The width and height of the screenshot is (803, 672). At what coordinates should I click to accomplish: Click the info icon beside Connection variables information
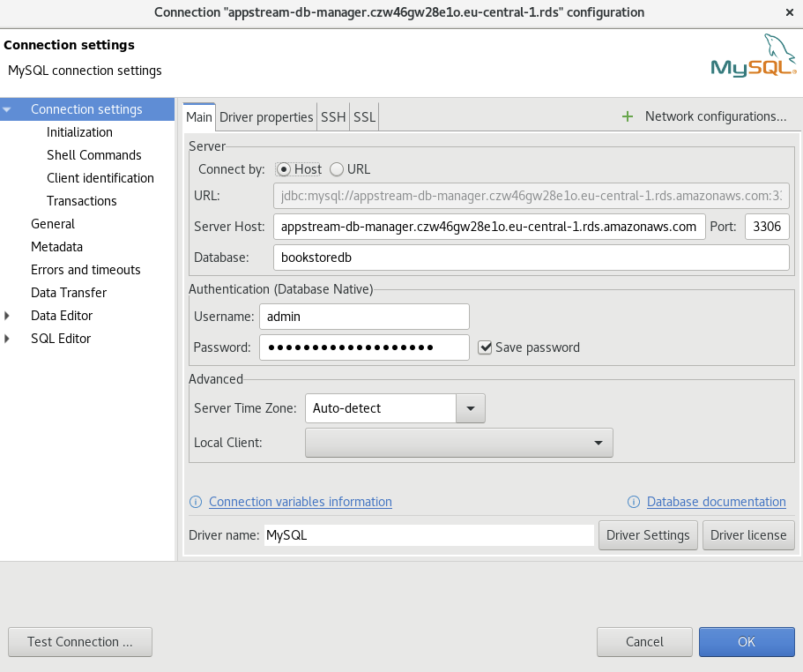coord(195,502)
